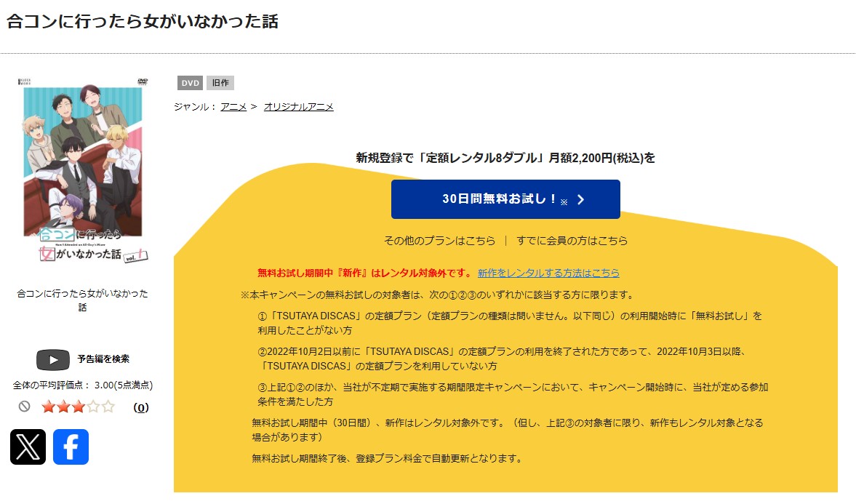This screenshot has height=504, width=856.
Task: Start the 30日間無料お試し trial
Action: [x=505, y=199]
